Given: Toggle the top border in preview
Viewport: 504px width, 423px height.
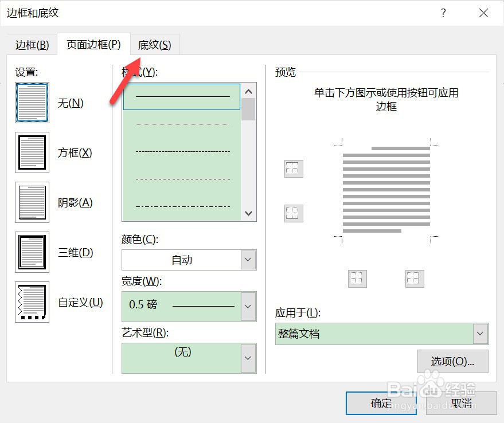Looking at the screenshot, I should pyautogui.click(x=293, y=169).
